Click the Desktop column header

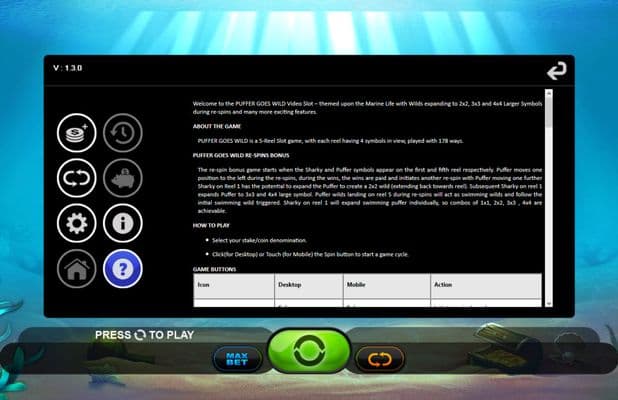pos(289,283)
